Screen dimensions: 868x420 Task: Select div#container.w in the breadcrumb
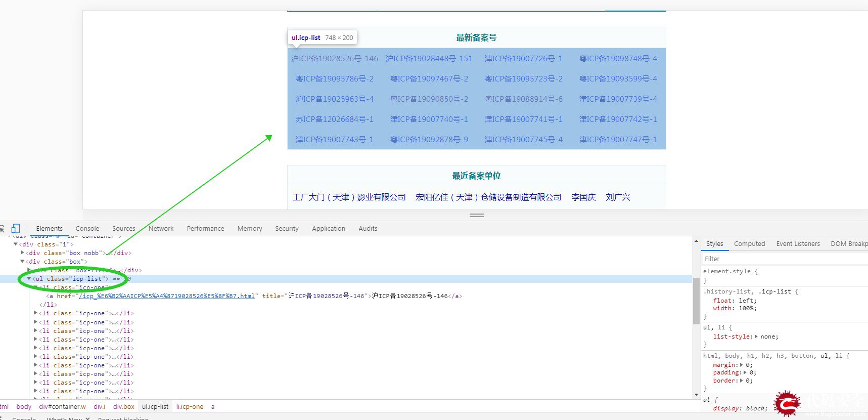click(x=62, y=406)
